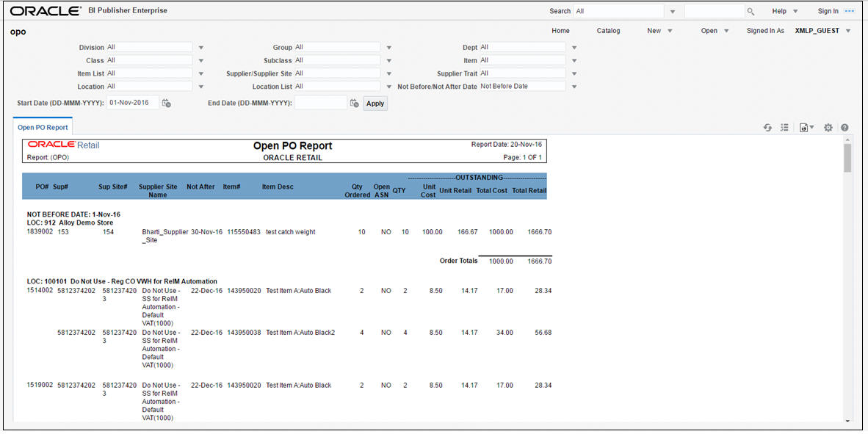Open the export document icon

point(803,127)
